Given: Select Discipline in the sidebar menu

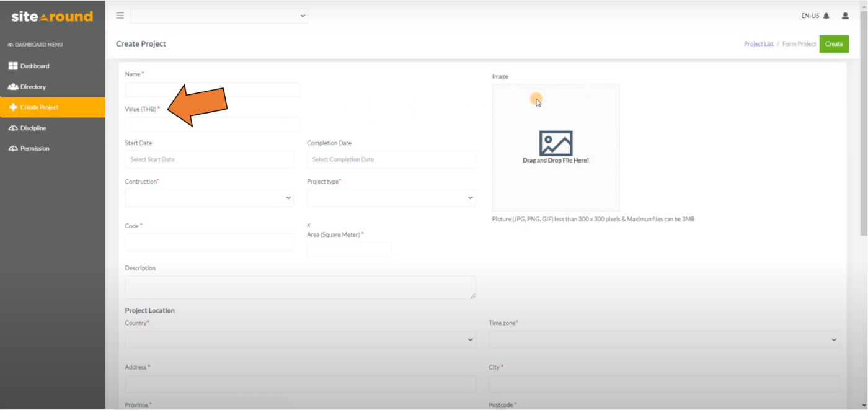Looking at the screenshot, I should click(32, 128).
